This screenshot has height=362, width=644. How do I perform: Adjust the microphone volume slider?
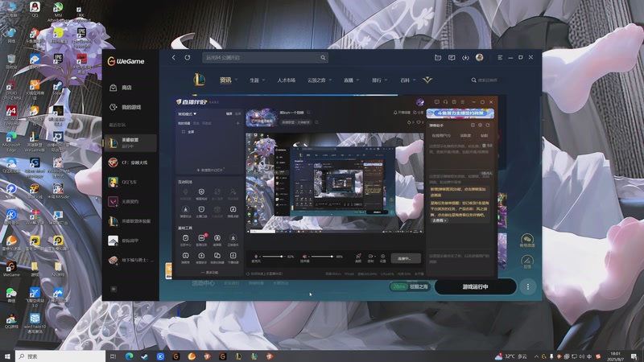[x=273, y=256]
